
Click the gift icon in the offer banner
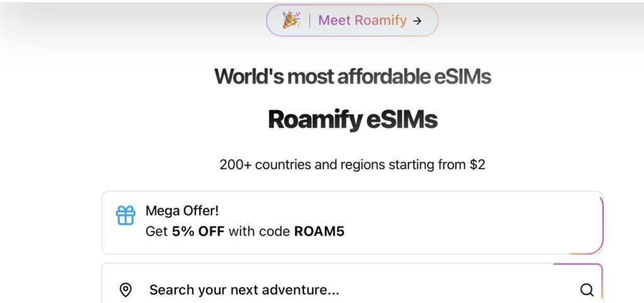(126, 216)
